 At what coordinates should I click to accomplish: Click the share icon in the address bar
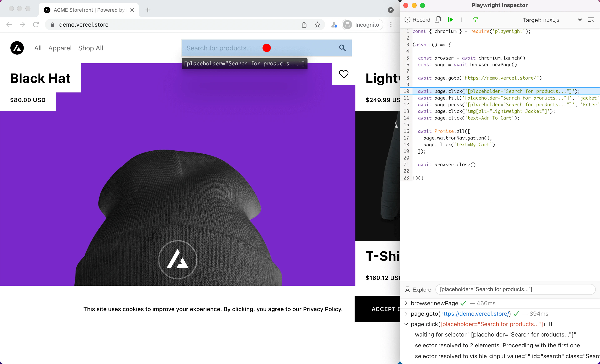(x=304, y=25)
